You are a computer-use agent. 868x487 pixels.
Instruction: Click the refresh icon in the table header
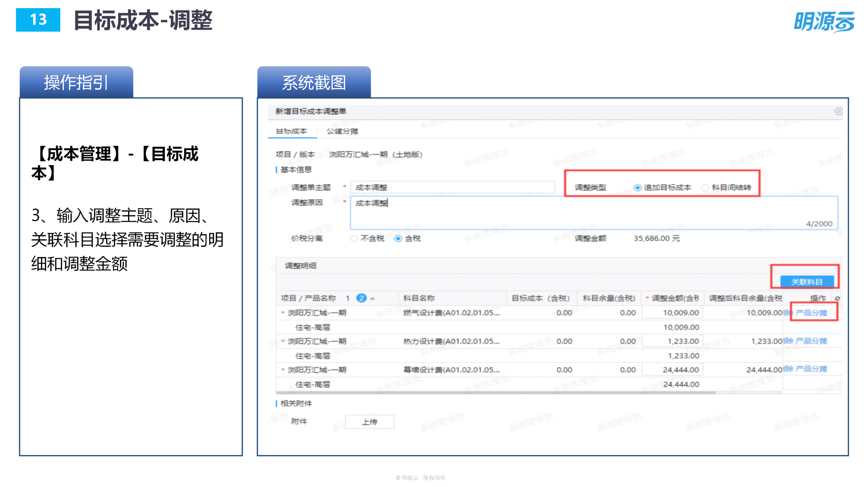(x=837, y=298)
